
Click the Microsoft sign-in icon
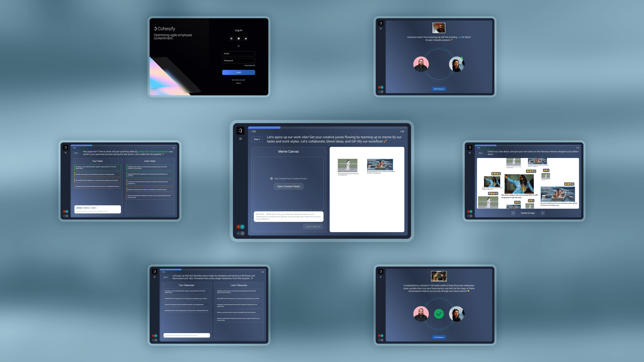pyautogui.click(x=239, y=38)
